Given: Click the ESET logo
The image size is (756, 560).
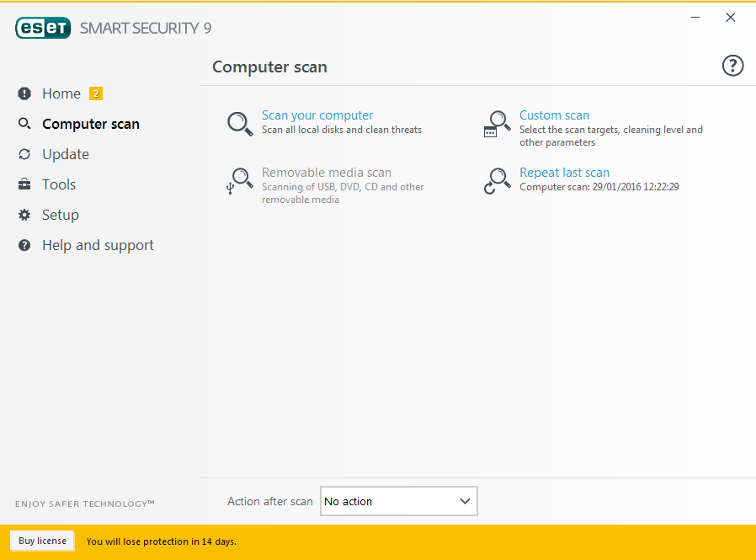Looking at the screenshot, I should 43,28.
